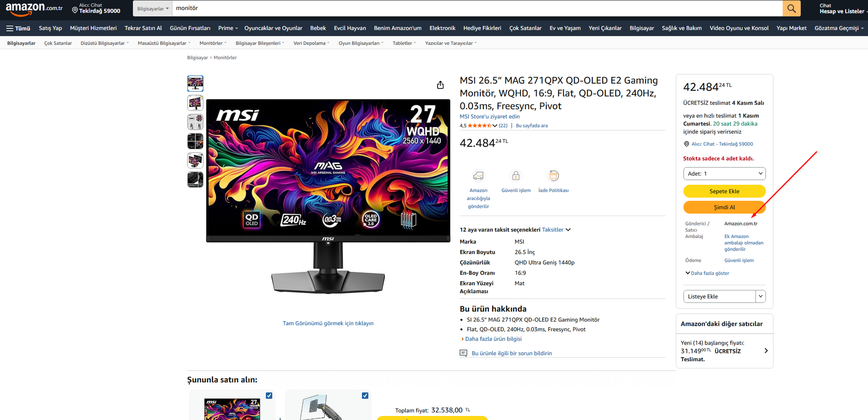
Task: Open the Dizüstü Bilgisayarlar submenu
Action: (x=104, y=43)
